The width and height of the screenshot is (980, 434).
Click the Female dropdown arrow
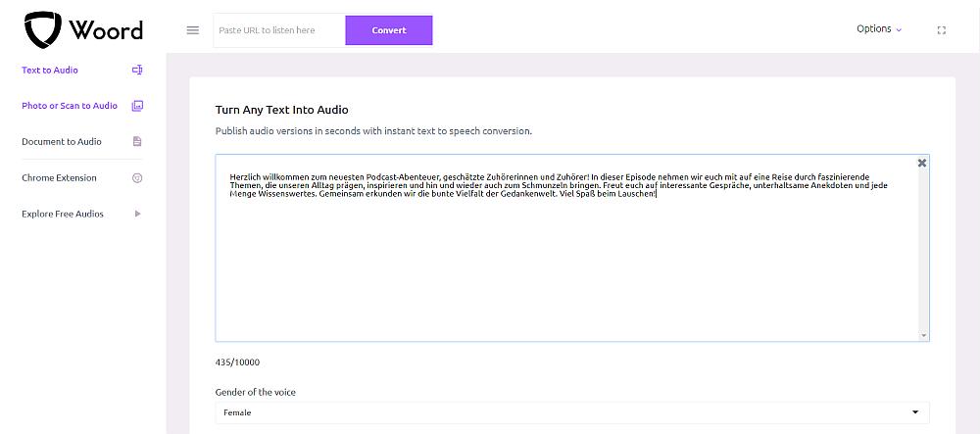915,412
